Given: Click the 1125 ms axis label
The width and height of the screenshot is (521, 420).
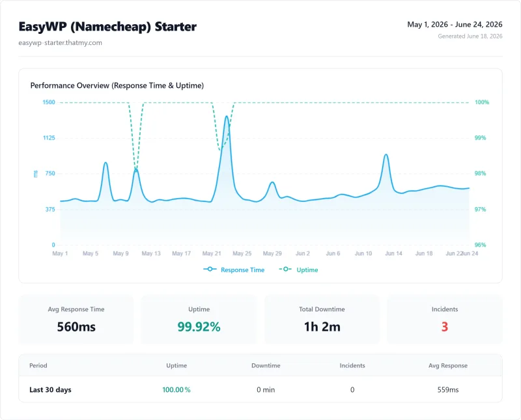Looking at the screenshot, I should [49, 138].
